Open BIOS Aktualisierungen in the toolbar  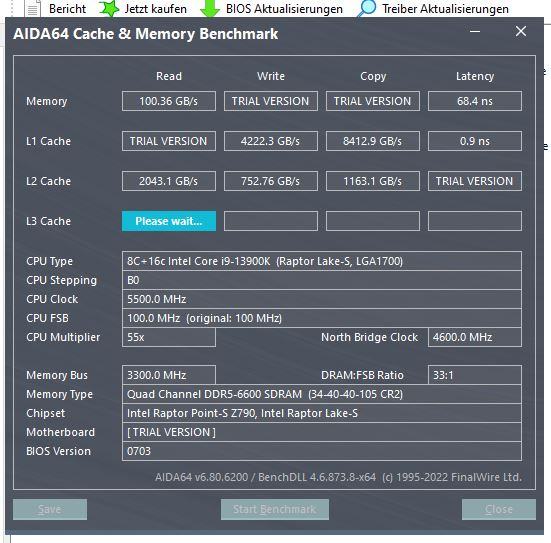[x=284, y=9]
